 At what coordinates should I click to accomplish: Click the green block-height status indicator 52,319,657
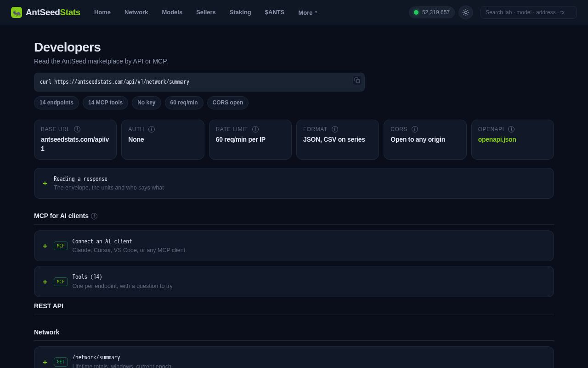(x=432, y=12)
